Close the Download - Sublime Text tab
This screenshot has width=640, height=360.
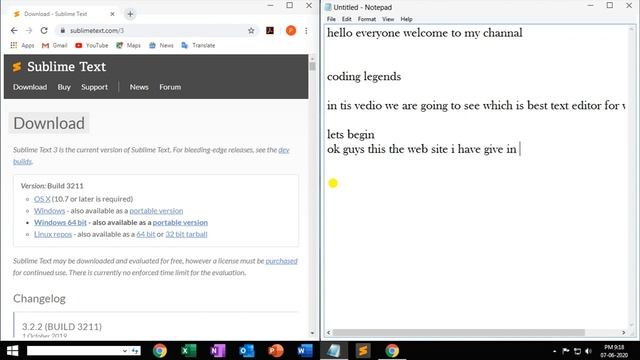(112, 14)
